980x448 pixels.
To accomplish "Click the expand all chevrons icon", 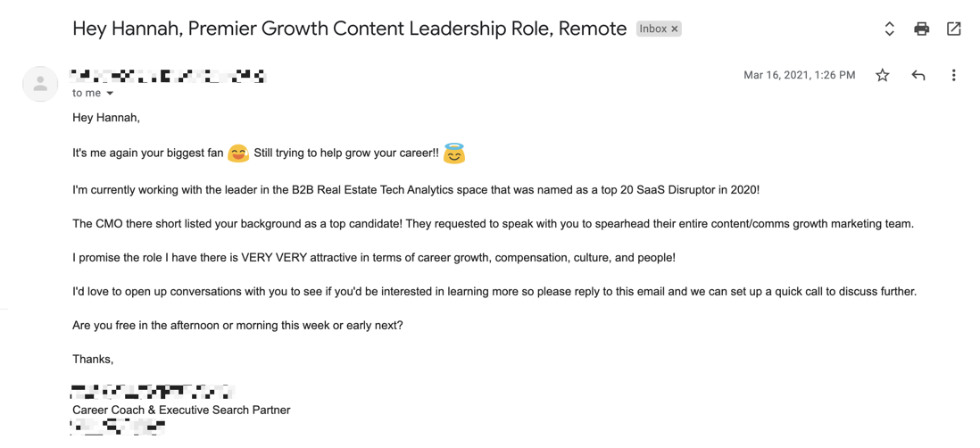I will tap(889, 29).
